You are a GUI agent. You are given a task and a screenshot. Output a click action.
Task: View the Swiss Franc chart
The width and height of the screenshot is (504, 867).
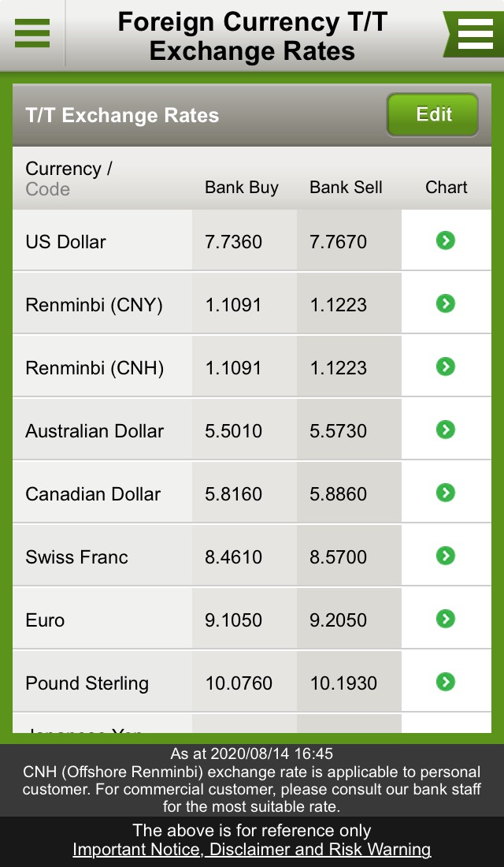click(446, 556)
